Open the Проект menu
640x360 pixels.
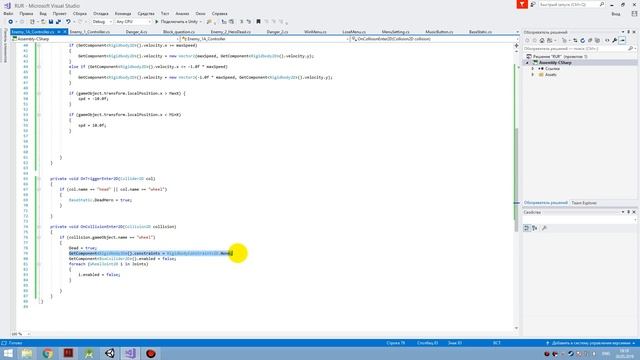pos(59,13)
